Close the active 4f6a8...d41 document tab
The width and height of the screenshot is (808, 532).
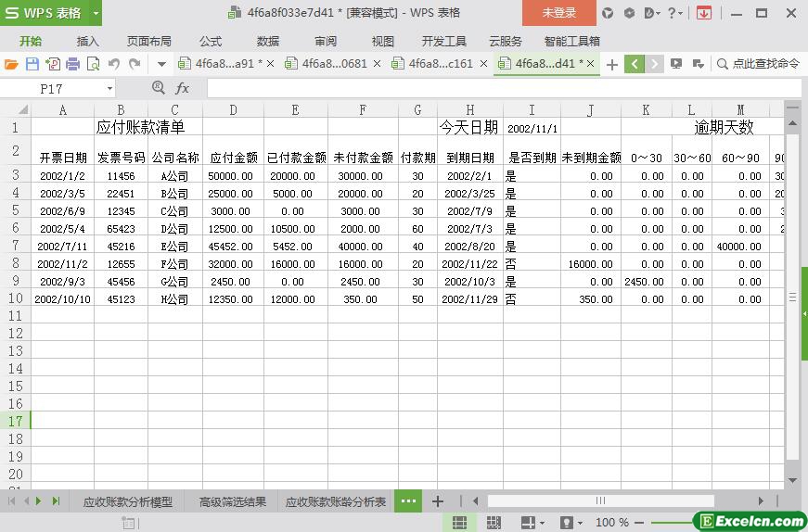pyautogui.click(x=591, y=64)
